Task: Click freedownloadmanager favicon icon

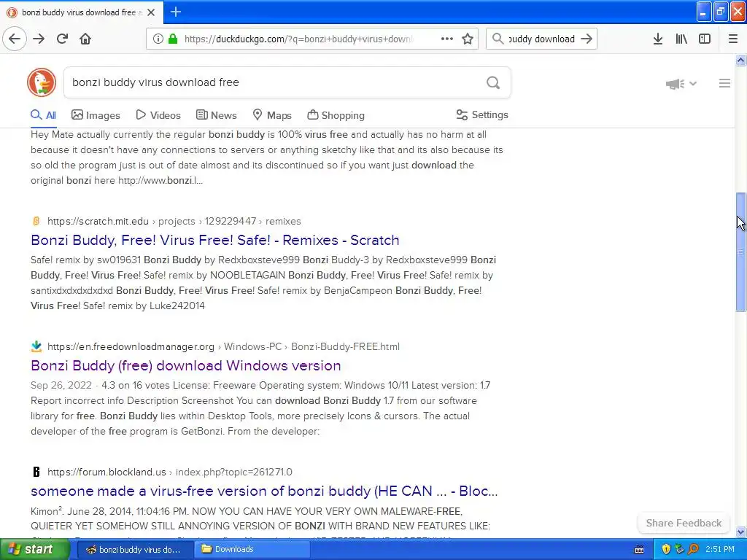Action: pyautogui.click(x=36, y=346)
